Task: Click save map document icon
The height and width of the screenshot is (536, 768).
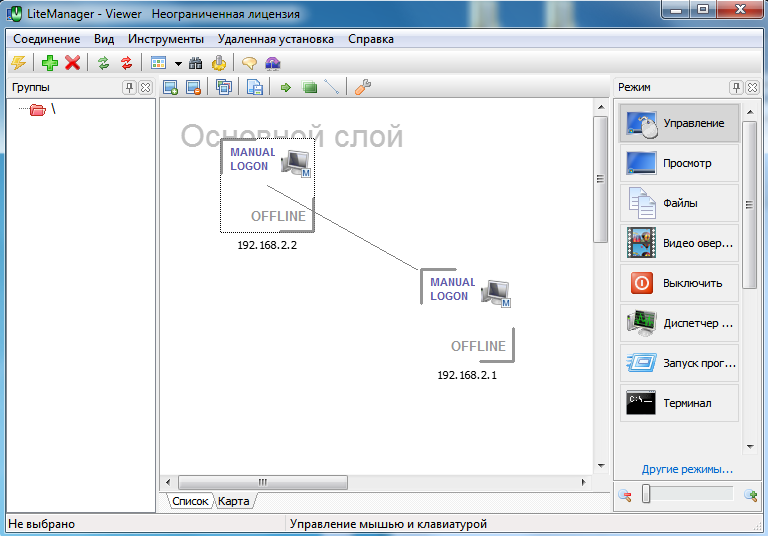Action: coord(255,87)
